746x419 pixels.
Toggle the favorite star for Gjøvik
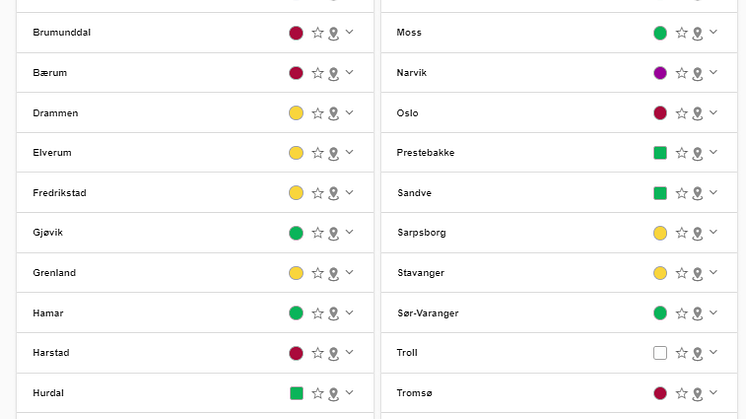point(317,233)
